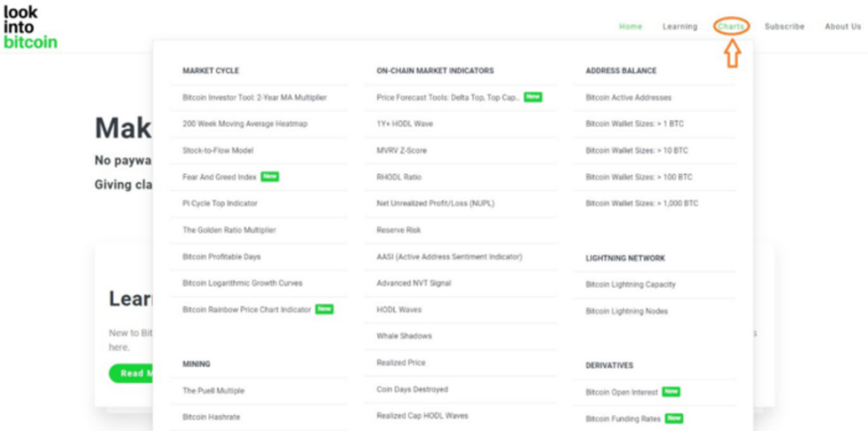Screen dimensions: 868x431
Task: Open Bitcoin Rainbow Price Chart Indicator
Action: (x=246, y=310)
